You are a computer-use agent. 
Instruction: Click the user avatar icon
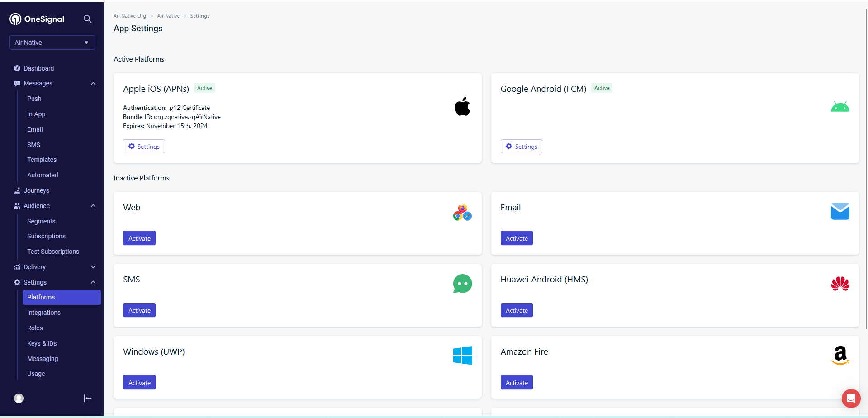[x=19, y=398]
